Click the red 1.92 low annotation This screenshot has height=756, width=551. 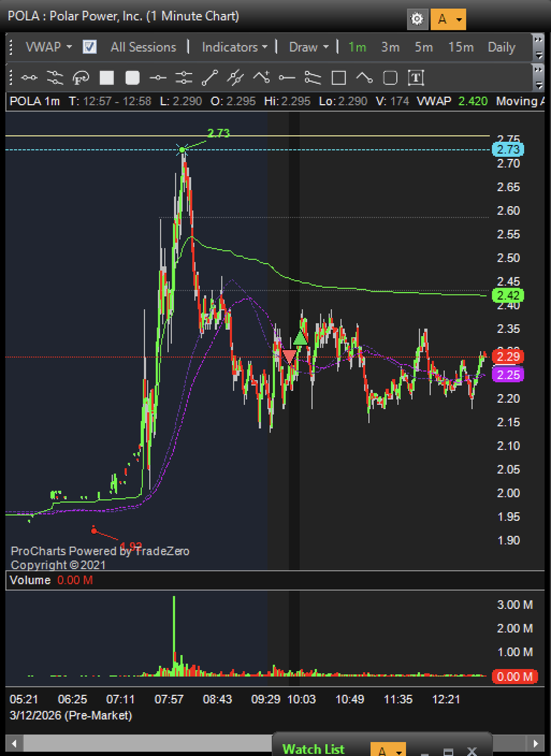(x=130, y=546)
